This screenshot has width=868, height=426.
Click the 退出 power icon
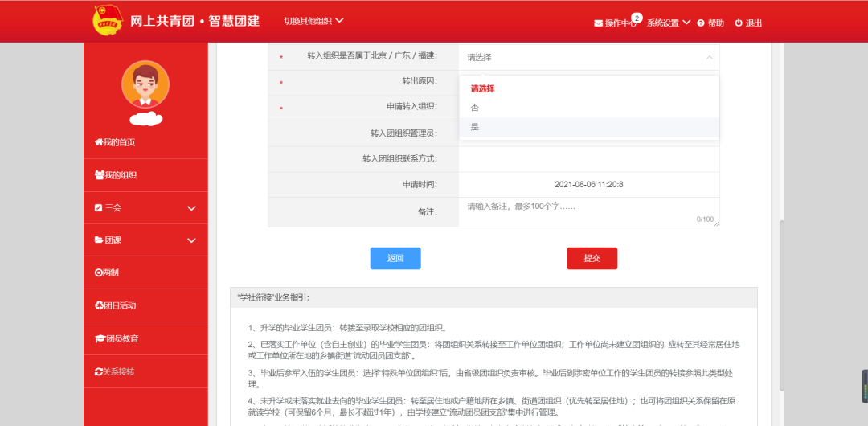pos(739,23)
